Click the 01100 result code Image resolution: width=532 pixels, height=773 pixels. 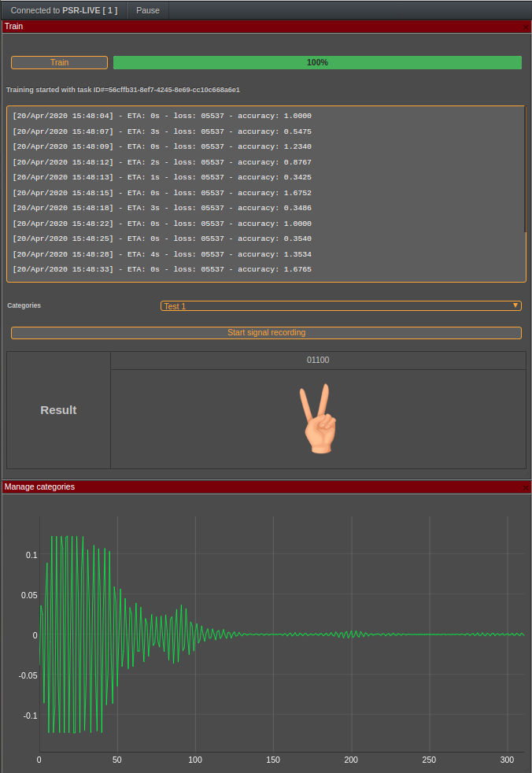[x=318, y=361]
